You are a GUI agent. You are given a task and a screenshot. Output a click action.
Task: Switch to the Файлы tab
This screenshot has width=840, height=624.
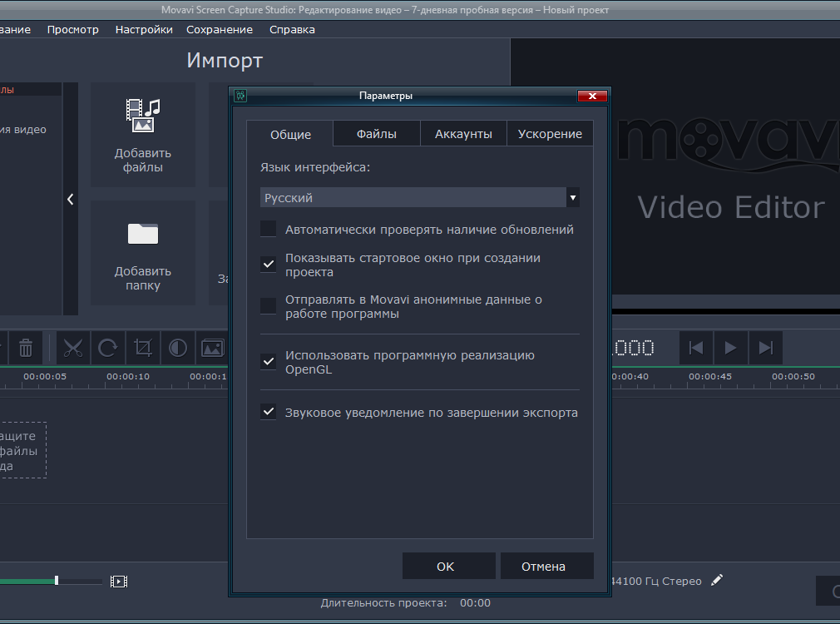377,133
